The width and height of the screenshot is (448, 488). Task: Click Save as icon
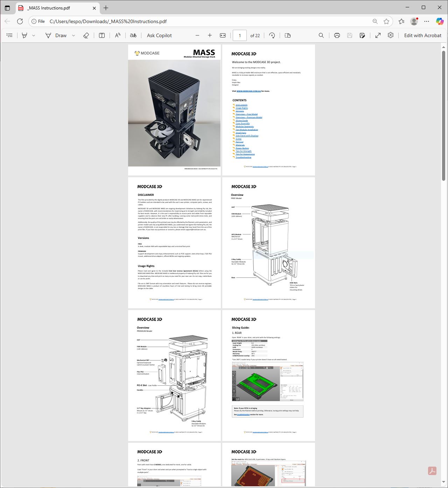(362, 35)
